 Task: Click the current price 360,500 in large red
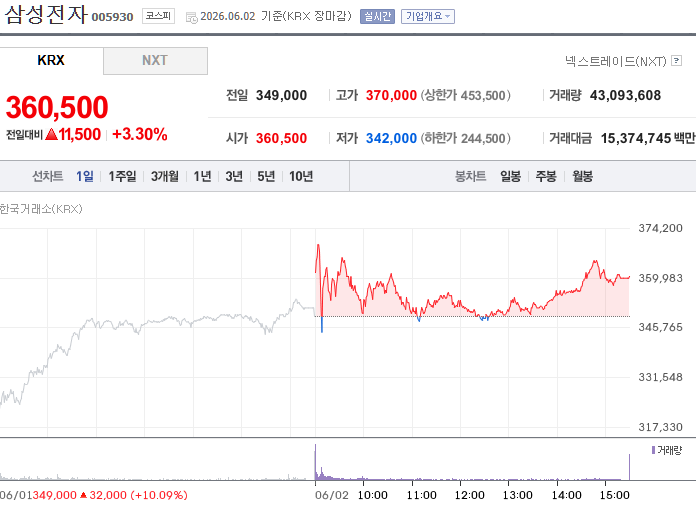[57, 107]
